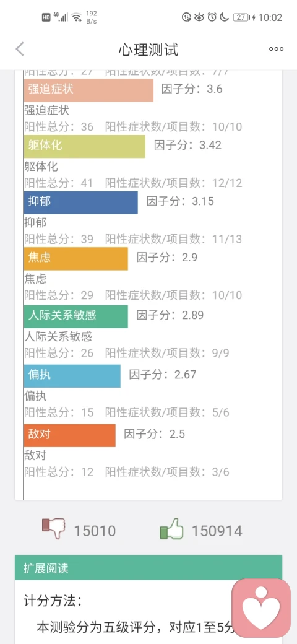
Task: Tap the thumbs up icon
Action: point(171,529)
